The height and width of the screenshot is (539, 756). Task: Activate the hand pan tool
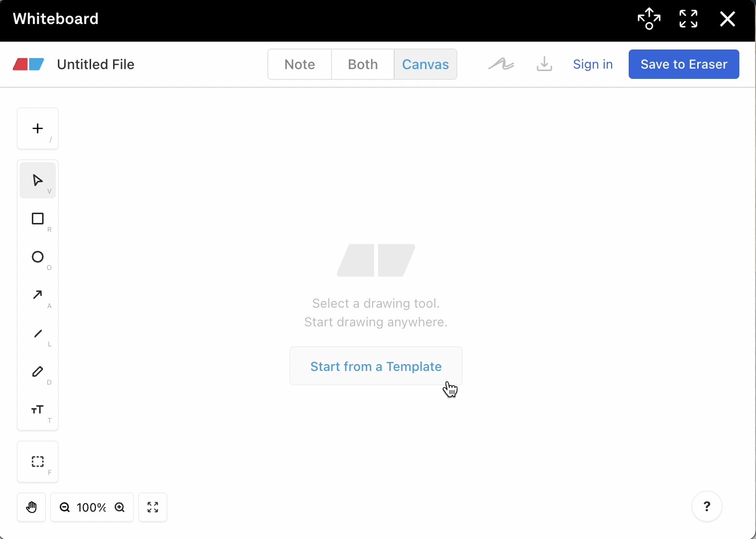[x=31, y=507]
